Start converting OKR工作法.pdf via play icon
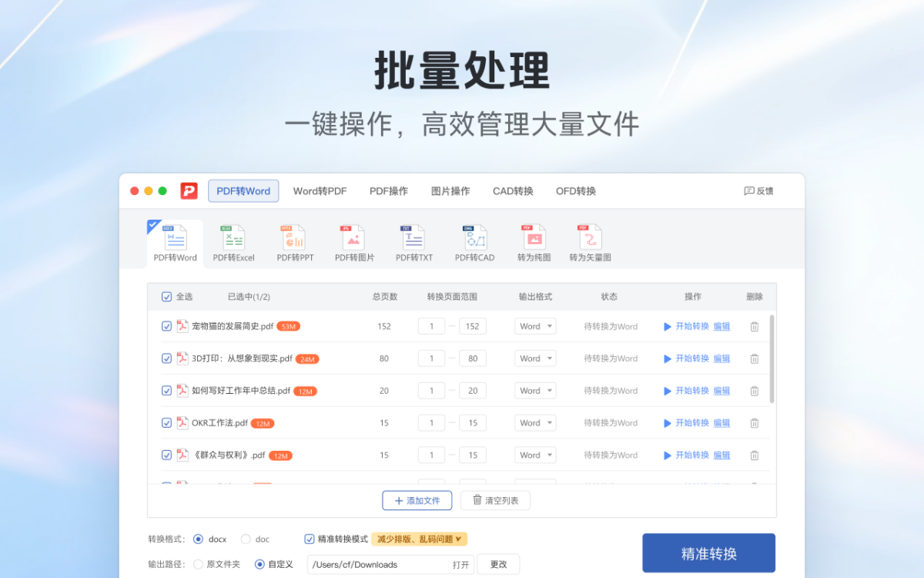 pyautogui.click(x=668, y=423)
